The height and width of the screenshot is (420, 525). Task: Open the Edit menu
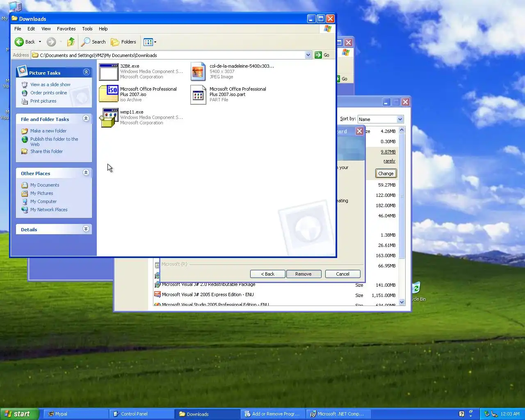click(x=31, y=29)
